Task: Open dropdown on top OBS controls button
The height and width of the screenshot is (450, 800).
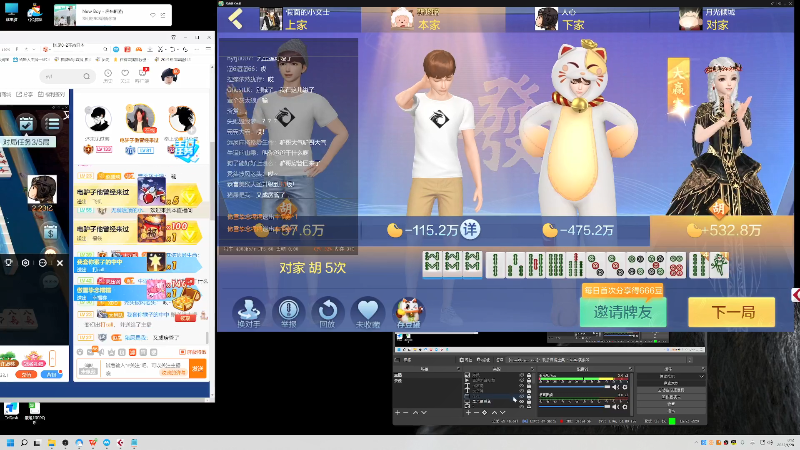Action: [x=702, y=376]
